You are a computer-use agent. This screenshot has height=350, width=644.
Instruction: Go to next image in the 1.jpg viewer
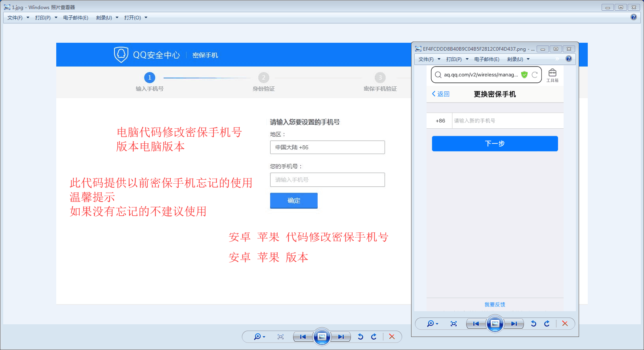point(341,337)
